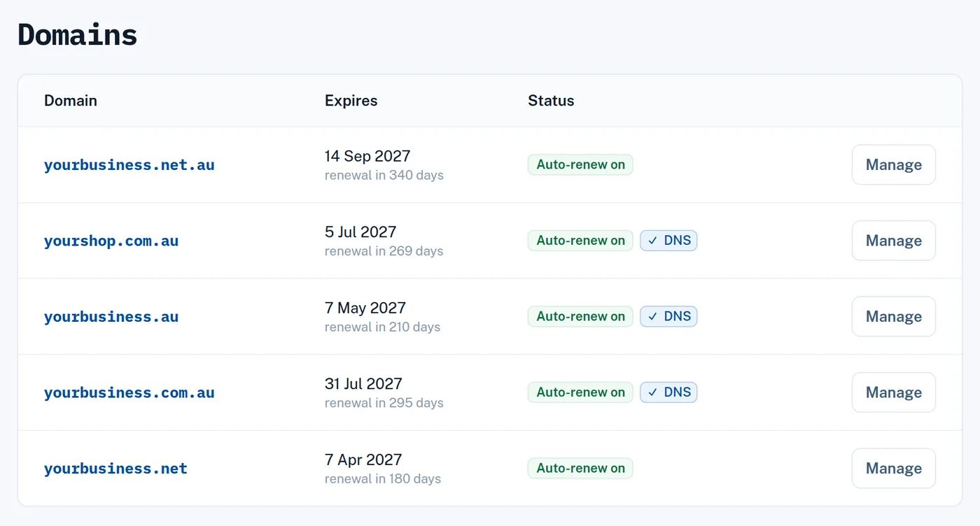
Task: Click the renewal in 295 days text
Action: pos(384,403)
